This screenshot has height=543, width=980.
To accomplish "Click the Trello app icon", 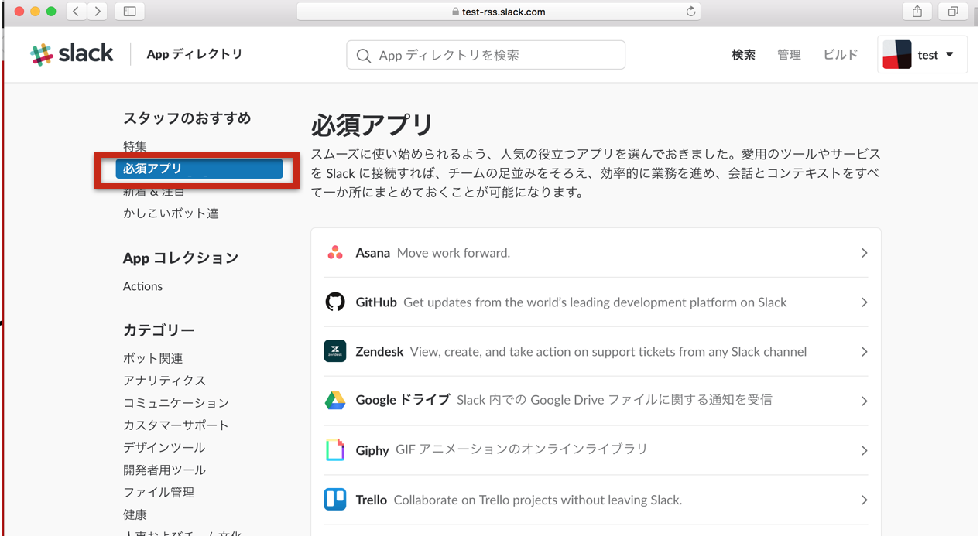I will pyautogui.click(x=335, y=499).
